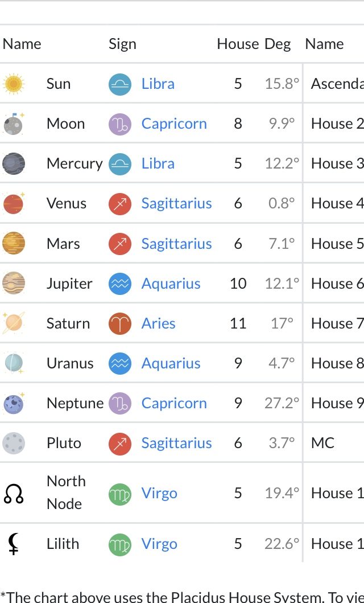Open the Capricorn link for the Moon
364x603 pixels.
click(174, 124)
